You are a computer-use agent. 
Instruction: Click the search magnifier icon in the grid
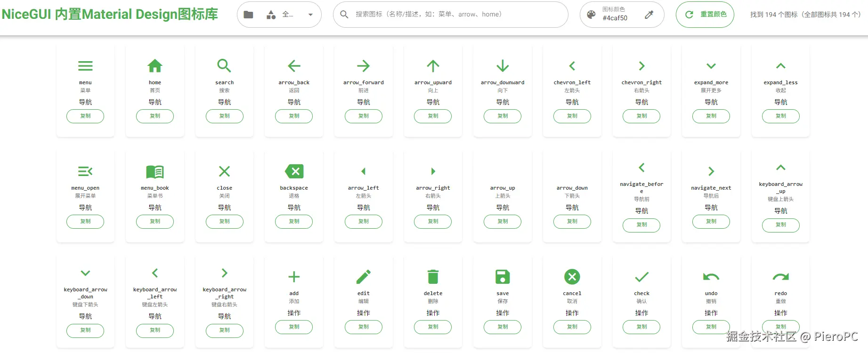pyautogui.click(x=224, y=65)
